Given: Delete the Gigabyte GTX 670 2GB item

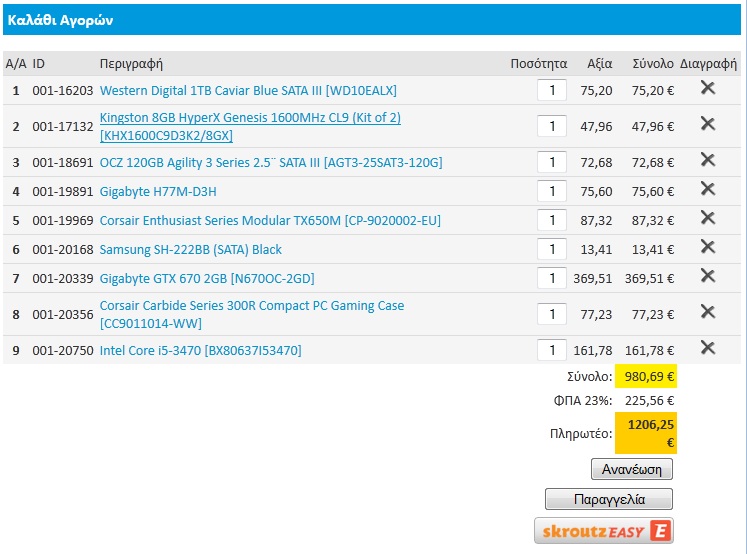Looking at the screenshot, I should click(x=708, y=276).
